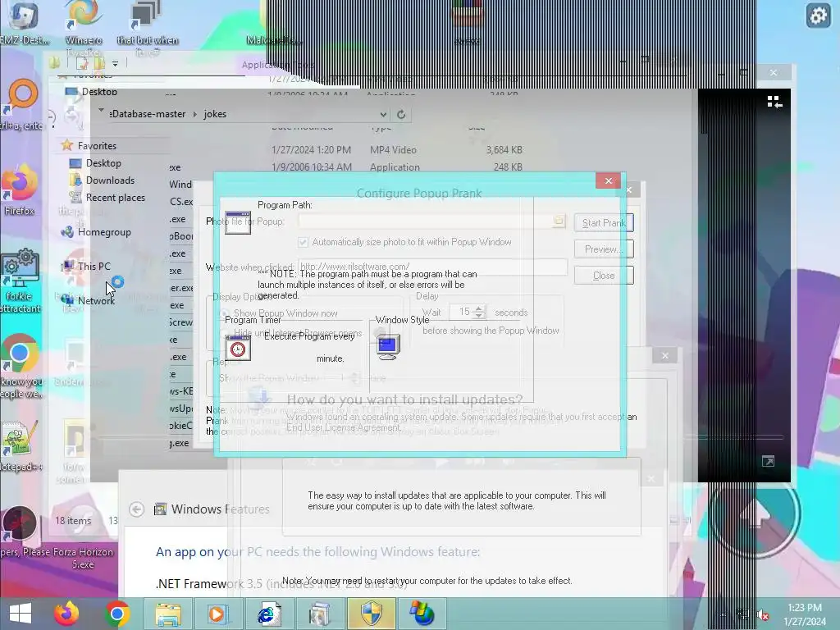
Task: Click the 'Website when clicked' URL field
Action: point(433,267)
